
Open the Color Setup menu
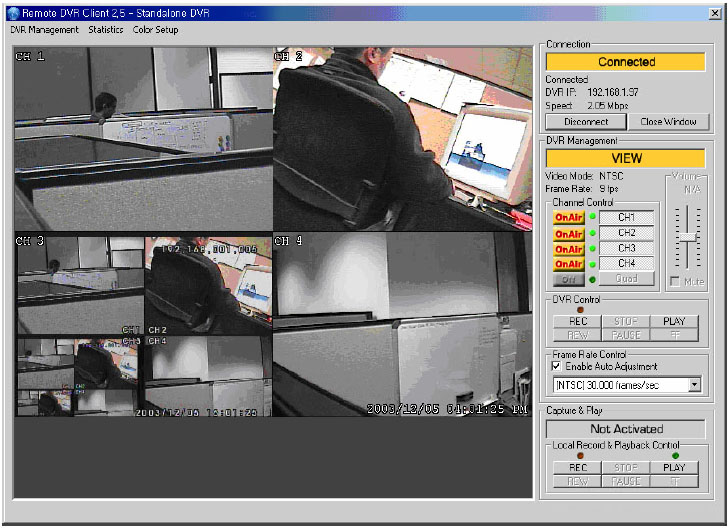[155, 30]
